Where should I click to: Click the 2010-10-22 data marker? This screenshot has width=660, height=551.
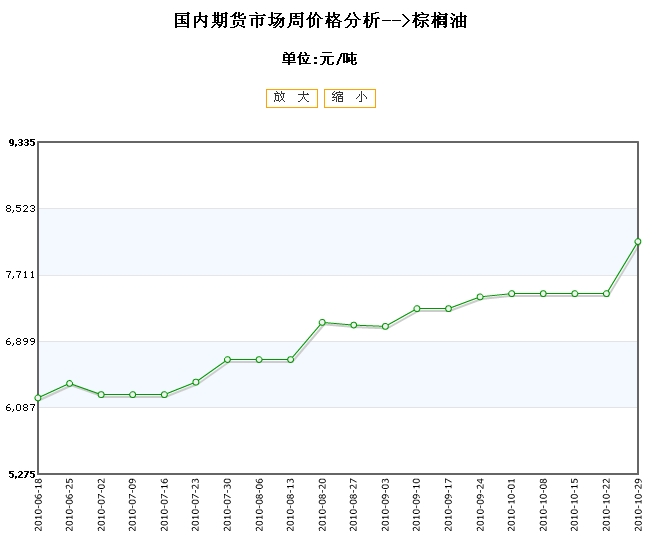tap(606, 293)
